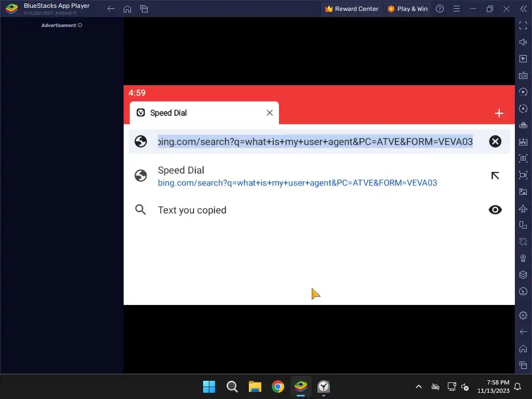Image resolution: width=532 pixels, height=399 pixels.
Task: Take a screenshot with sidebar camera icon
Action: pyautogui.click(x=523, y=158)
